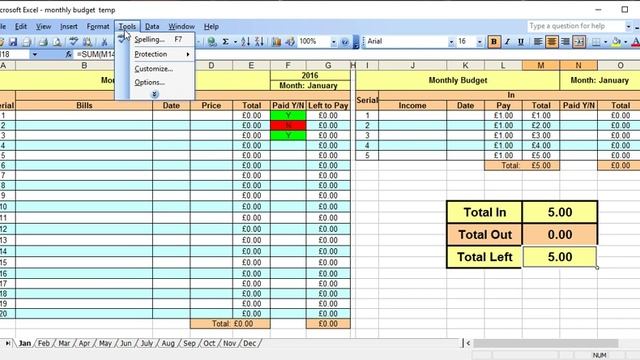Image resolution: width=640 pixels, height=360 pixels.
Task: Click the fx Insert Function icon
Action: (68, 54)
